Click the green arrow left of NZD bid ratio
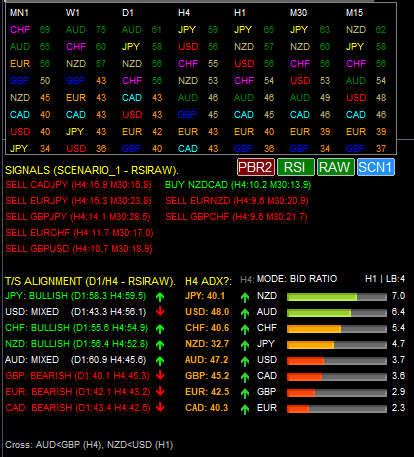 coord(245,297)
